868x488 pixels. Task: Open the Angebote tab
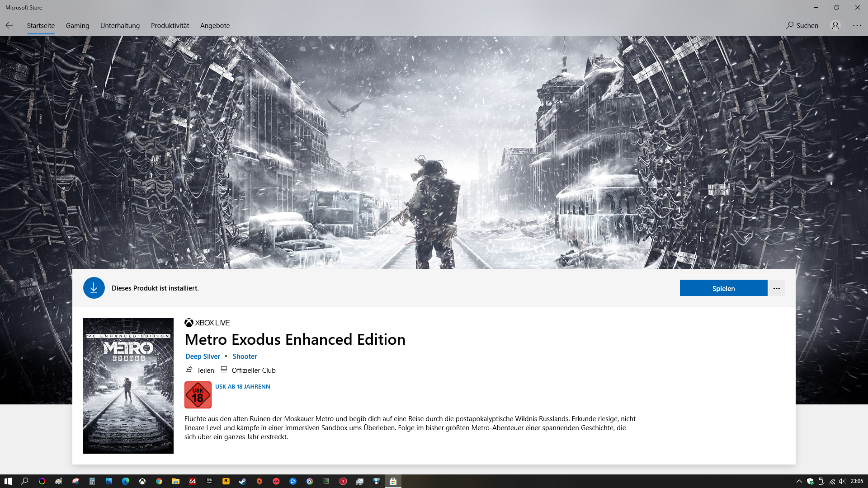tap(215, 25)
